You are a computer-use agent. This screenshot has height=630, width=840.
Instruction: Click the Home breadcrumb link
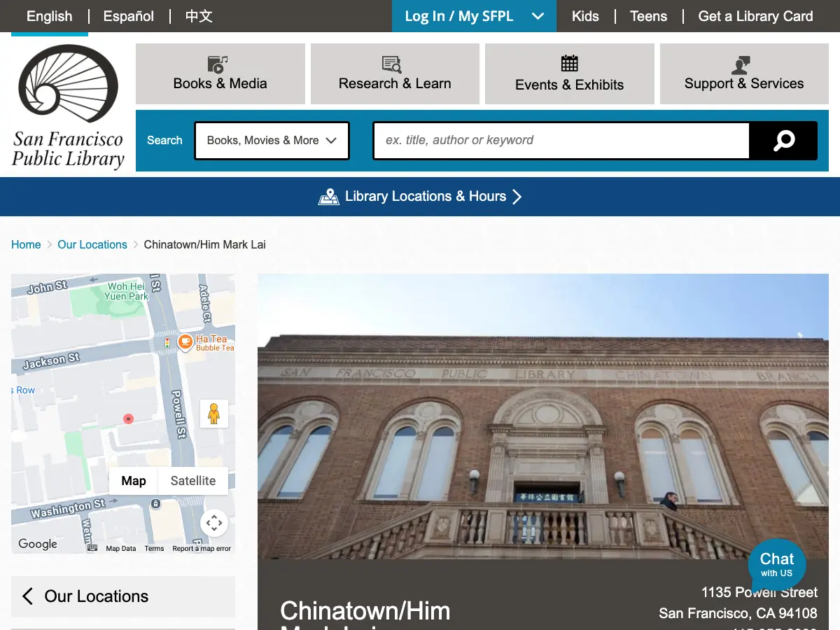[x=26, y=245]
